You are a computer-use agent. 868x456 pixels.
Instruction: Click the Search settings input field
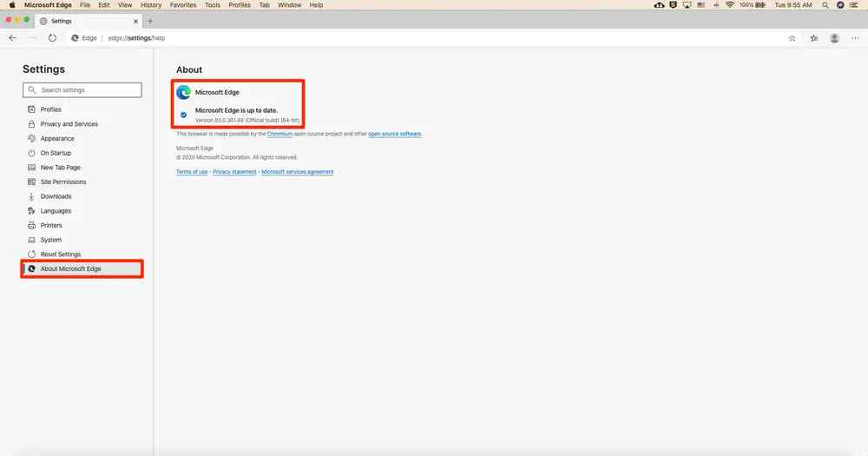[82, 90]
